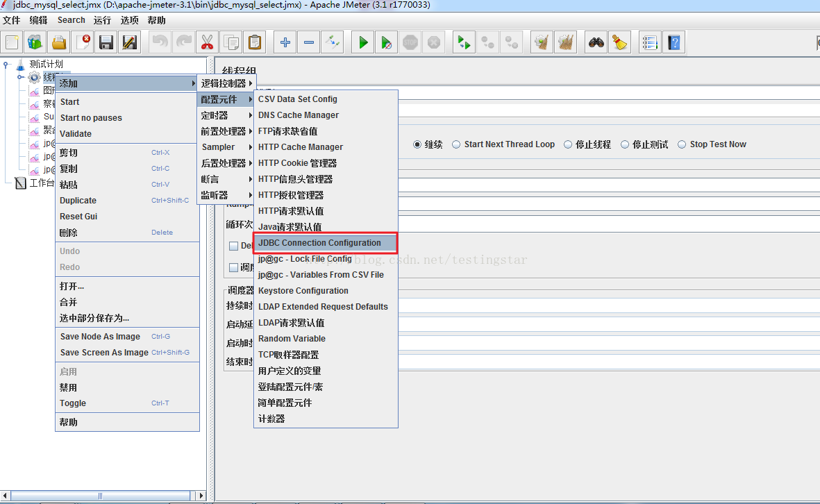
Task: Click tree panel horizontal scrollbar thumb
Action: pyautogui.click(x=100, y=495)
